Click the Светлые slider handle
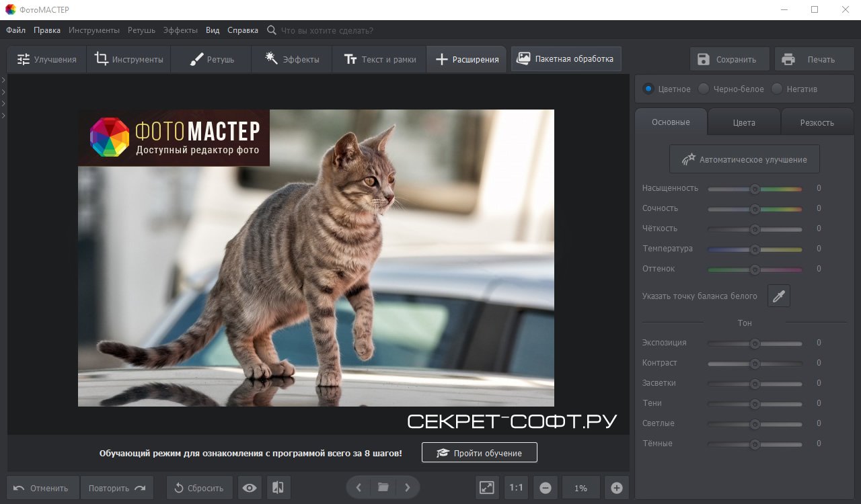This screenshot has width=861, height=504. coord(755,424)
